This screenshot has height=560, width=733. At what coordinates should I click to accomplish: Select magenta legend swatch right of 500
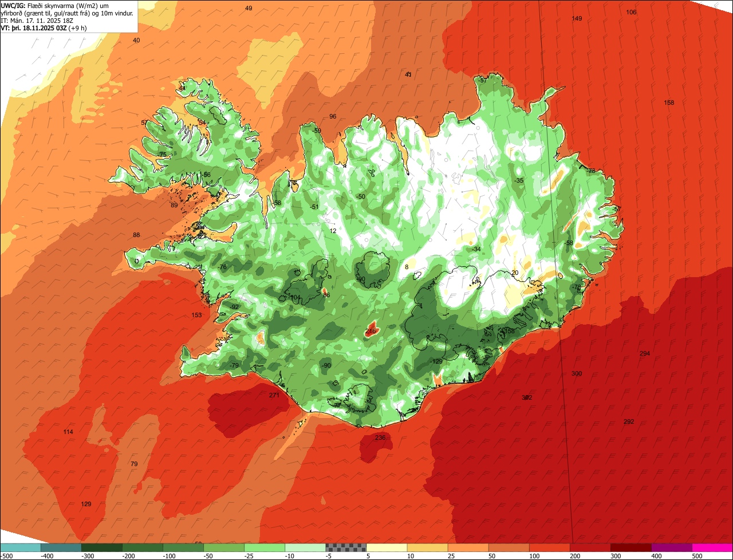point(712,547)
